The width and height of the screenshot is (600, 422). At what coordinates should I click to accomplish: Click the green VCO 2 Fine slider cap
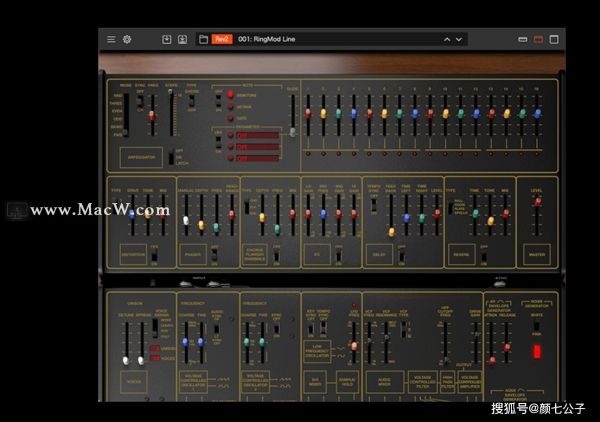point(262,342)
